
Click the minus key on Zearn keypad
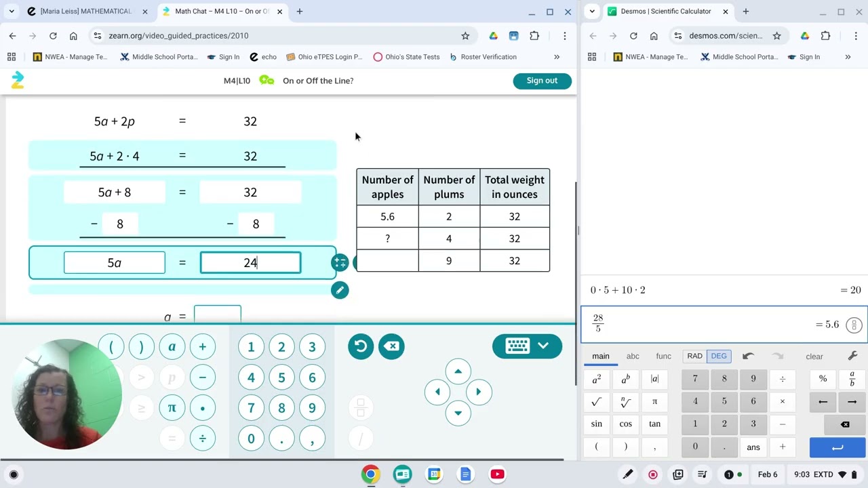tap(202, 378)
